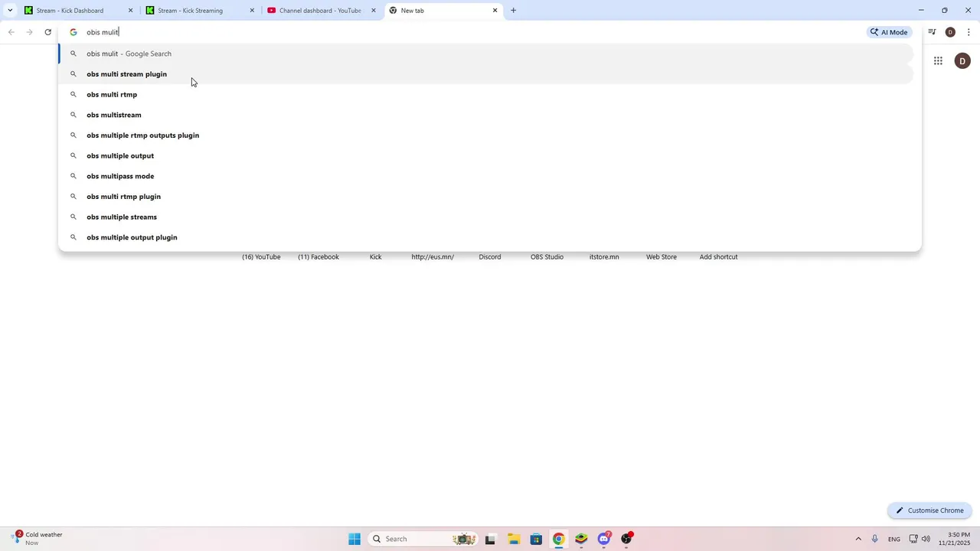Switch the ENG input language
The width and height of the screenshot is (980, 551).
tap(894, 540)
